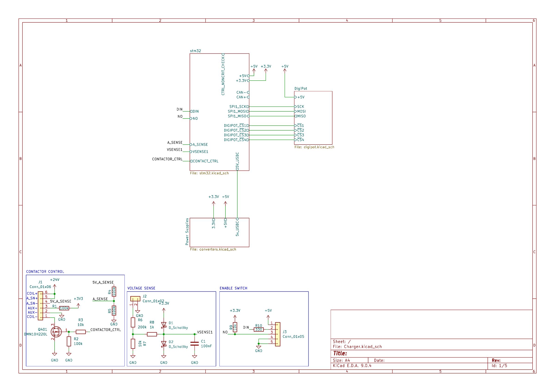Viewport: 555px width, 392px height.
Task: Select the VOLTAGE SENSE block title
Action: tap(141, 288)
